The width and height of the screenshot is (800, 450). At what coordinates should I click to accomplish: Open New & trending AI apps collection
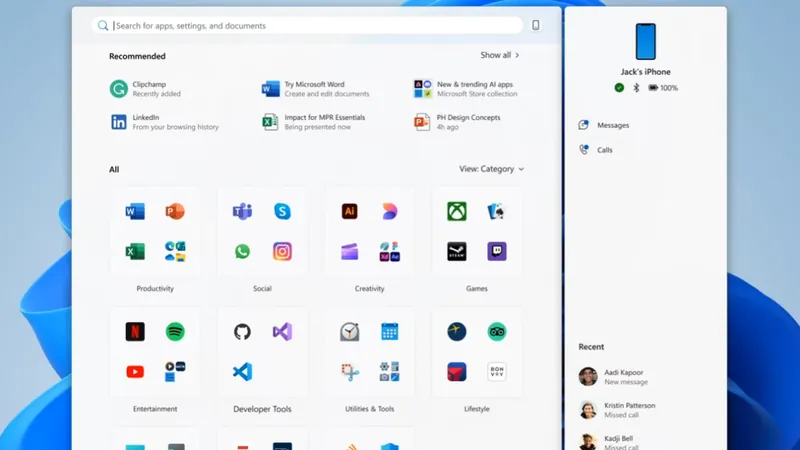click(x=465, y=89)
